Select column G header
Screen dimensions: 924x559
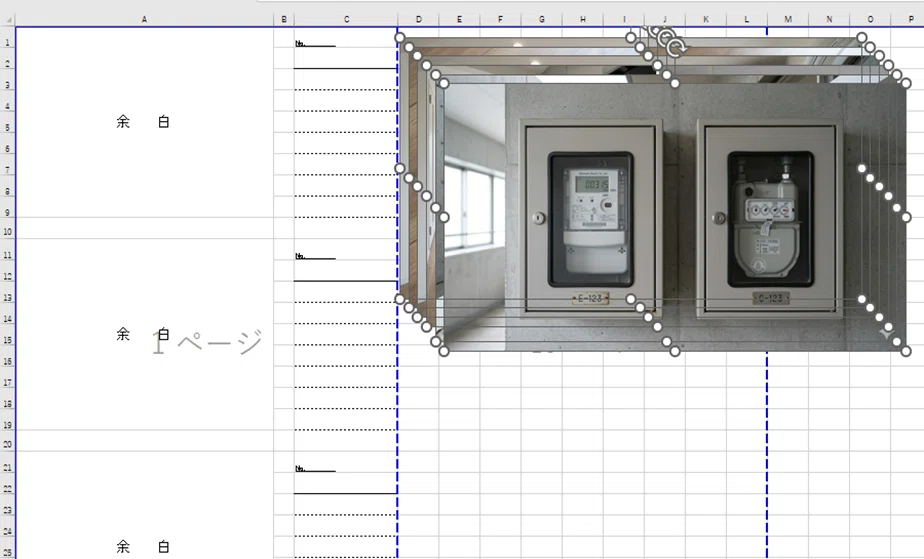[542, 19]
